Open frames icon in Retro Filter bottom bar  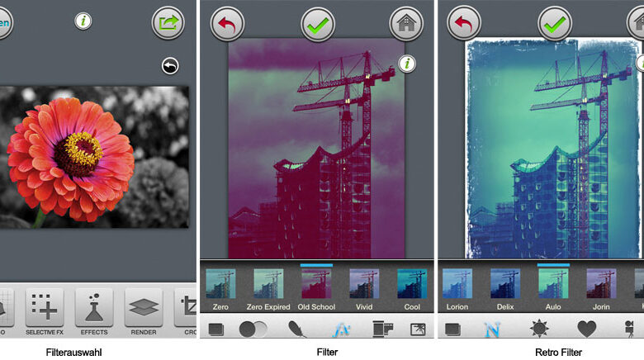(x=452, y=329)
